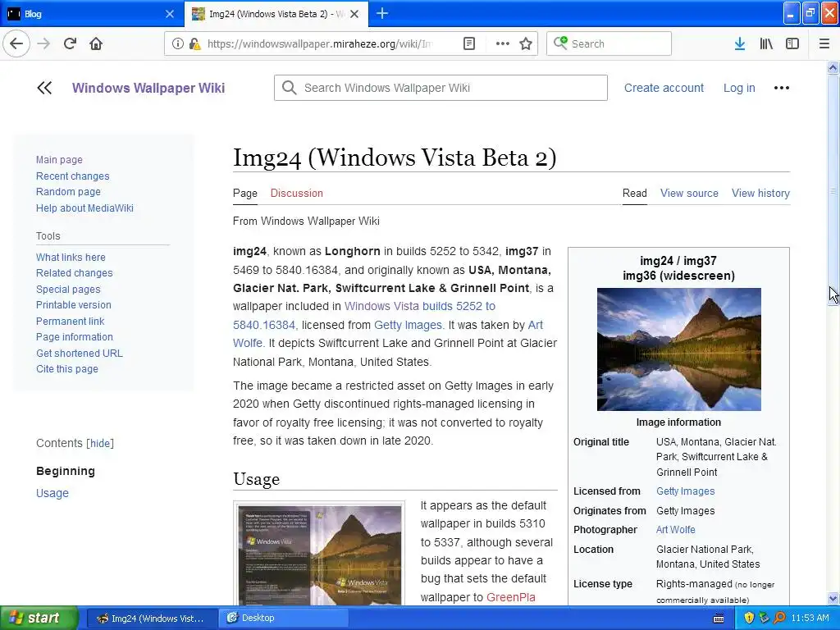840x630 pixels.
Task: Open Recent changes
Action: 72,176
